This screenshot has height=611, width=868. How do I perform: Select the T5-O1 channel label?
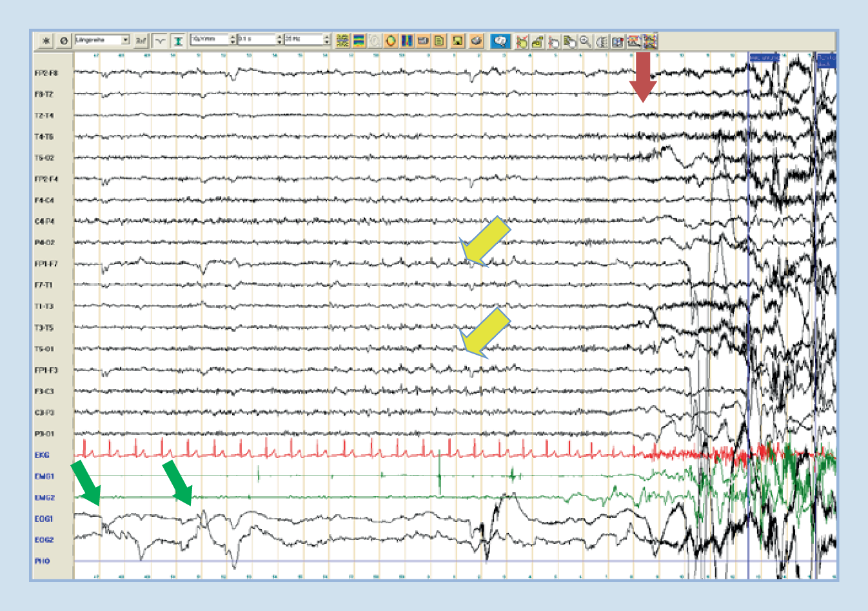tap(44, 349)
